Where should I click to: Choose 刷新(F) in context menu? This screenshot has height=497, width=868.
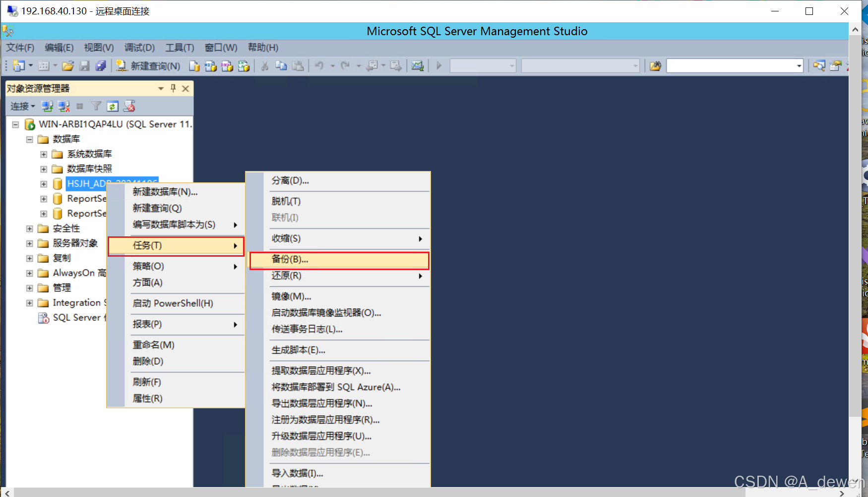[x=176, y=382]
